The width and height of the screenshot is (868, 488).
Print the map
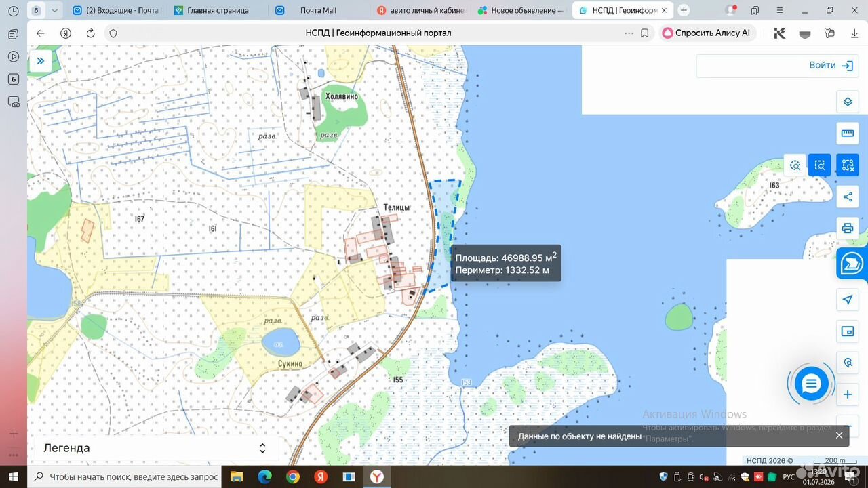(x=848, y=228)
